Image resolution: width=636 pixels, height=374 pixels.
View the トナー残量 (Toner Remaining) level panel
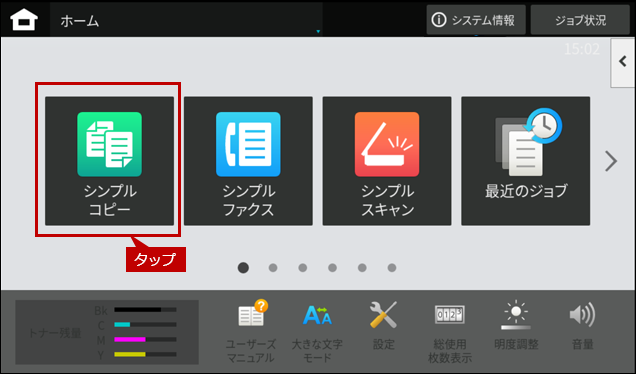pos(107,332)
